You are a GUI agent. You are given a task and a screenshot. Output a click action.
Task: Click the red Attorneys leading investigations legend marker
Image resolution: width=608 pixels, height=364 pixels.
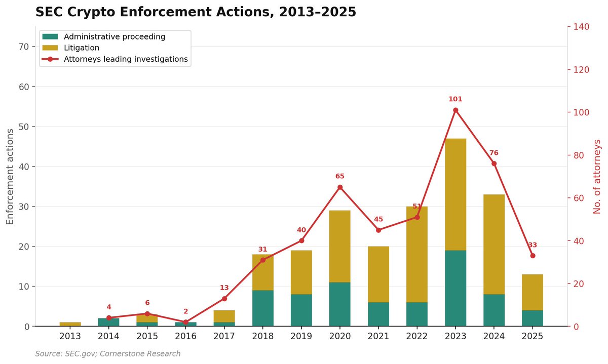[x=50, y=59]
